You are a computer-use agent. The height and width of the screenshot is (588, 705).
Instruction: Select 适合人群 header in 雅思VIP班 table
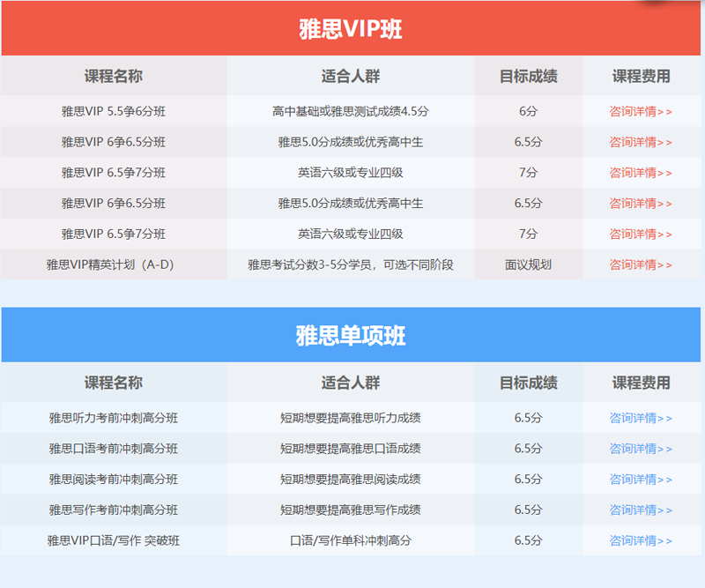[x=351, y=76]
